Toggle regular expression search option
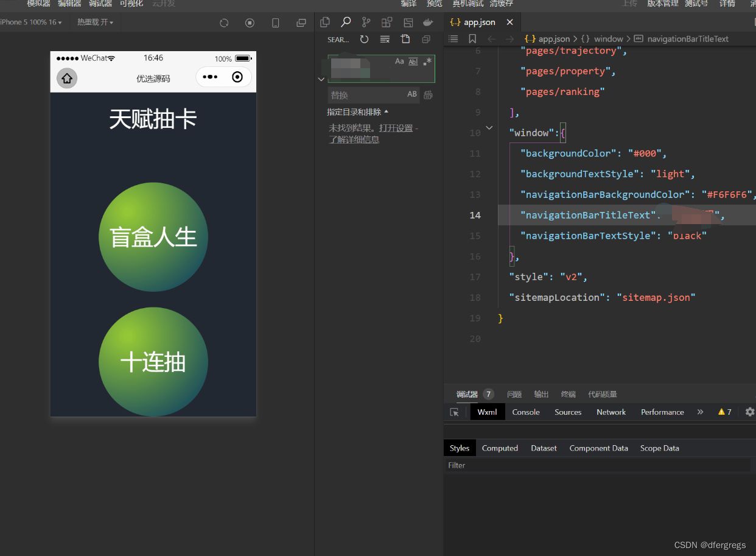Screen dimensions: 756x556 tap(427, 62)
